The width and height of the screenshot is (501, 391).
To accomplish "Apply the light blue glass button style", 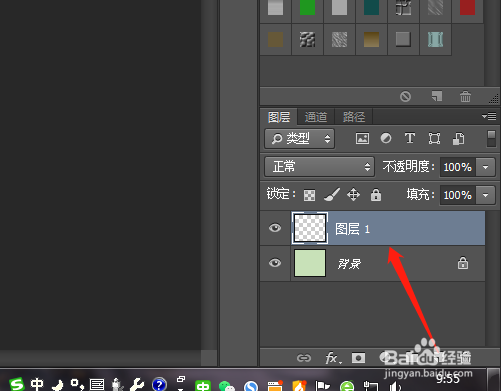I will 435,39.
